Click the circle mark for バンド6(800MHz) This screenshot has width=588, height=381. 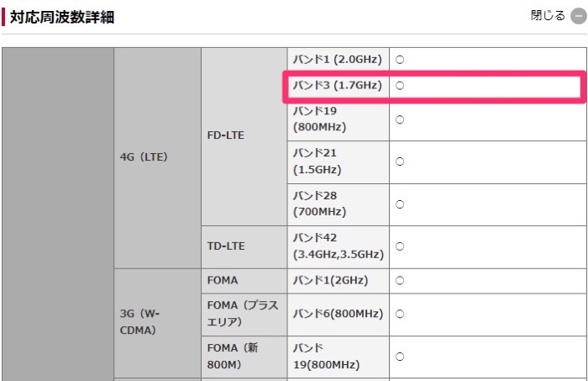(400, 314)
